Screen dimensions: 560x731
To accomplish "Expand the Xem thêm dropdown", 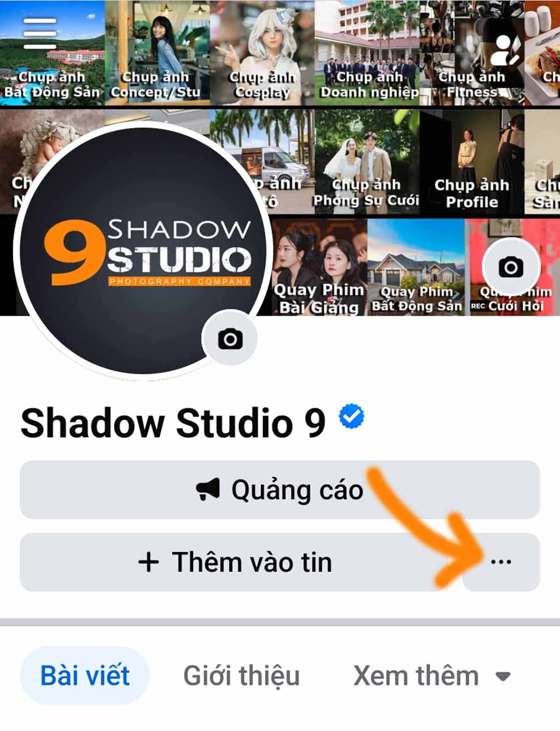I will tap(432, 676).
